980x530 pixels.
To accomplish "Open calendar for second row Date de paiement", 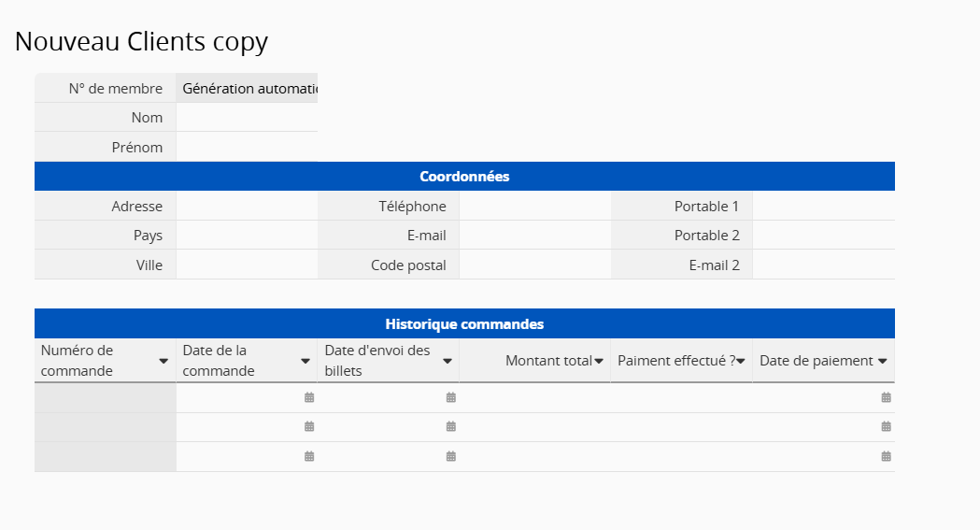I will (886, 427).
